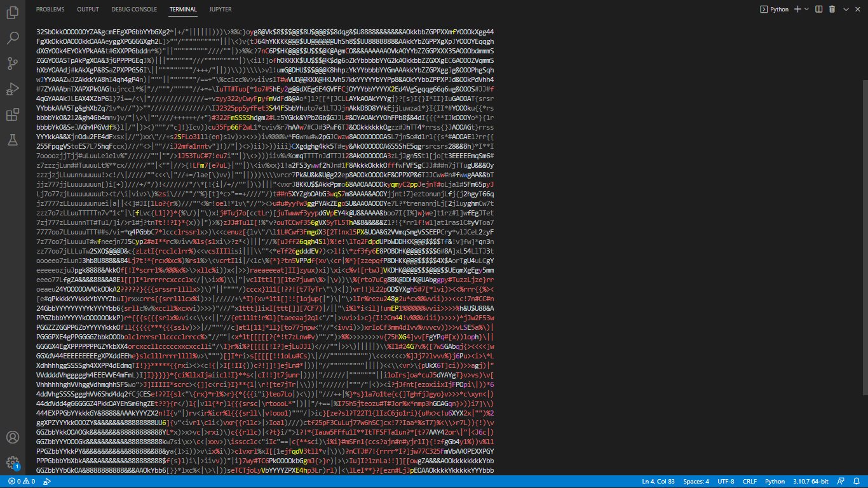Switch to the Problems tab
This screenshot has width=868, height=488.
pyautogui.click(x=50, y=10)
